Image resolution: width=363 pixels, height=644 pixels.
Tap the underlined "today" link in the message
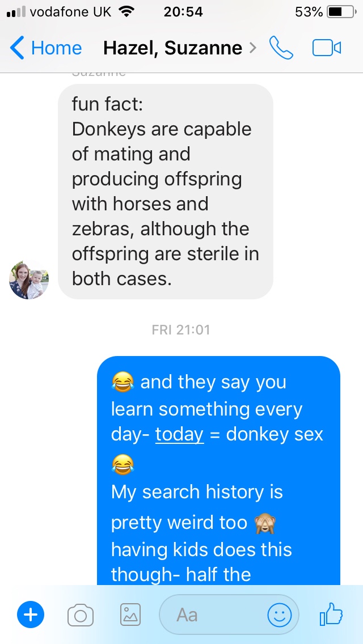coord(180,435)
